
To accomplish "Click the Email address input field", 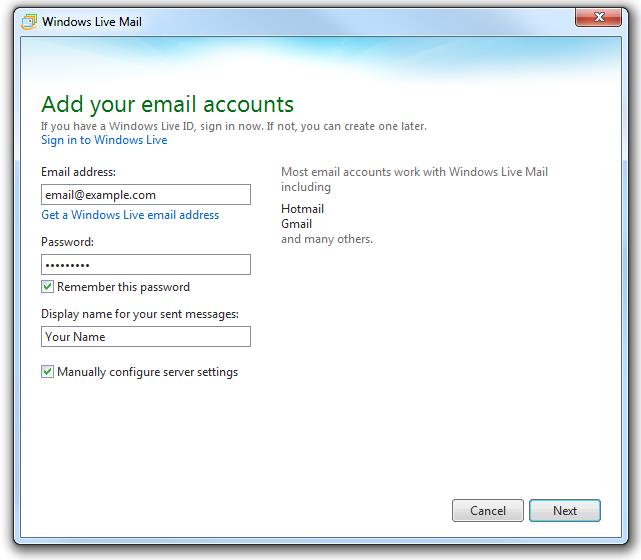I will [146, 195].
